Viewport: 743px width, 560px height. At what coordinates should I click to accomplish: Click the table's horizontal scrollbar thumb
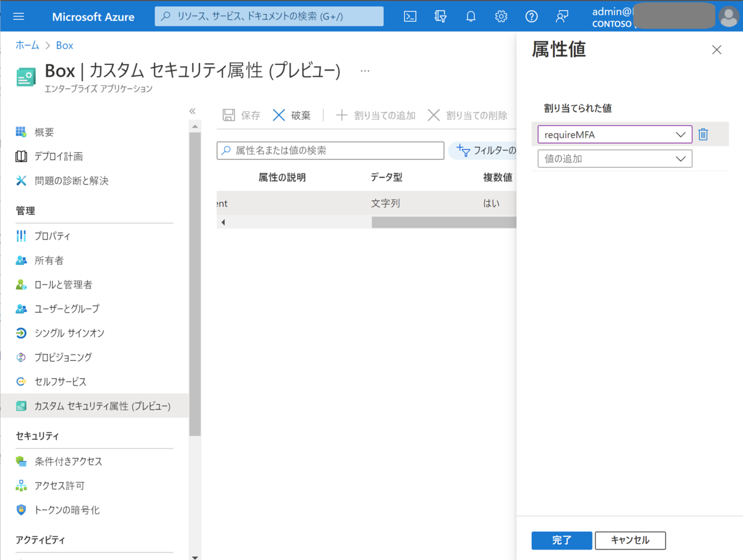(443, 222)
